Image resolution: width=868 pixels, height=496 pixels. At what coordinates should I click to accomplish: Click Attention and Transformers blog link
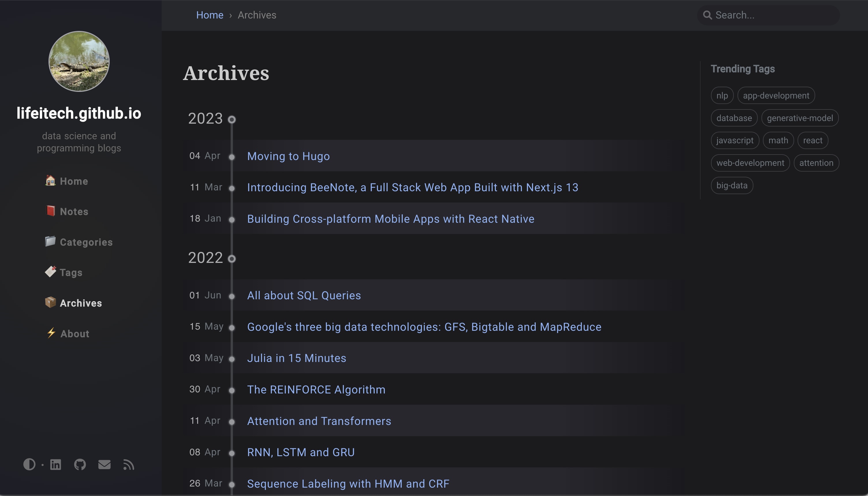click(319, 420)
